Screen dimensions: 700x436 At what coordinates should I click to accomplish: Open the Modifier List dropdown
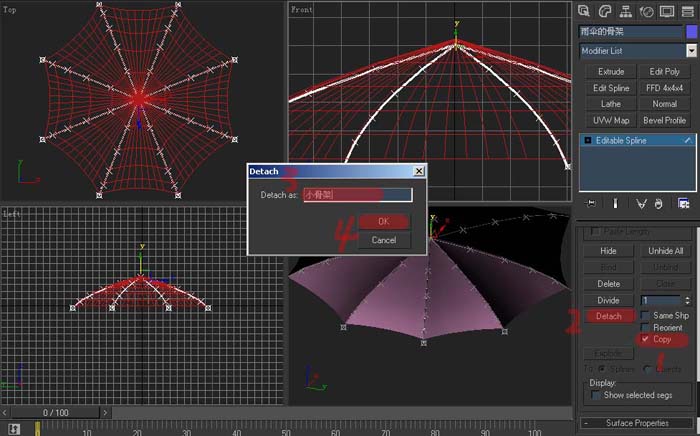tap(691, 51)
